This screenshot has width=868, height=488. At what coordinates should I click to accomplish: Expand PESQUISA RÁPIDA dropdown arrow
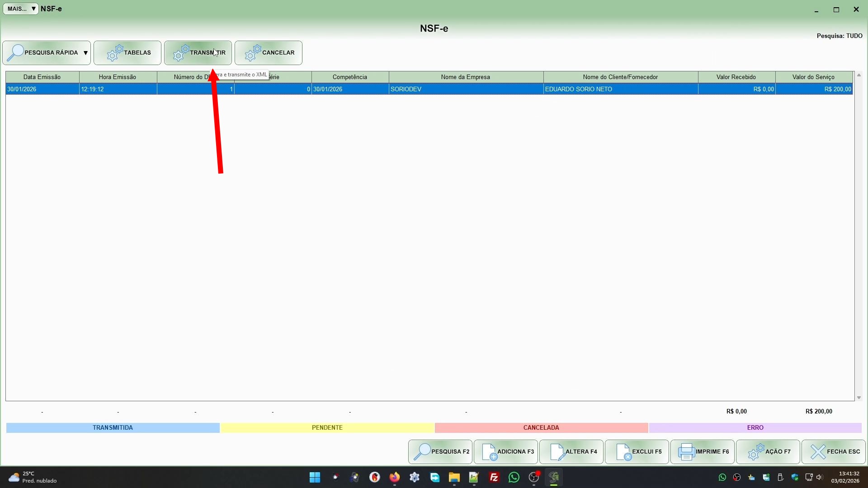[85, 53]
